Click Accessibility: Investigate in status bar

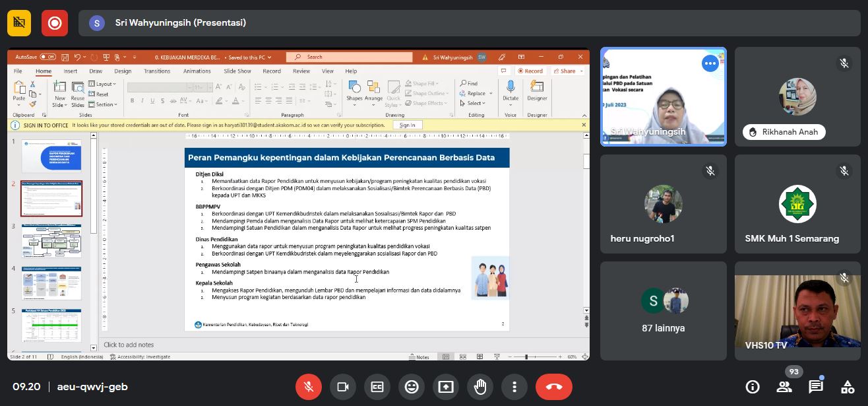140,357
